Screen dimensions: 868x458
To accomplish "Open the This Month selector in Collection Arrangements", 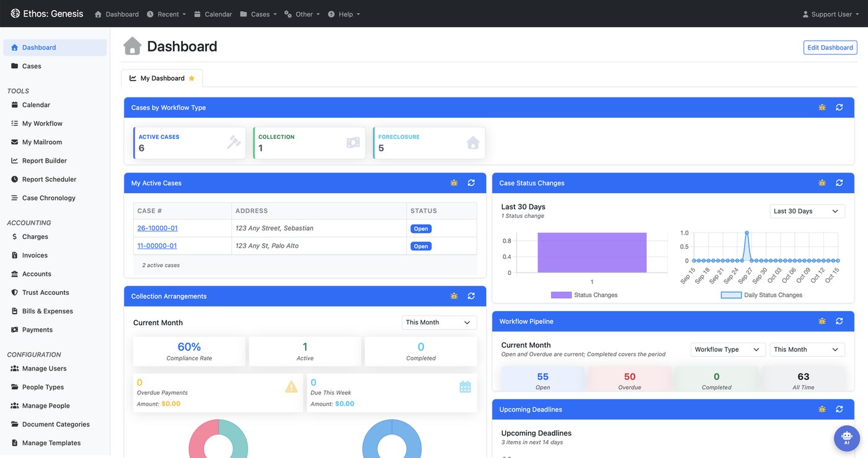I will tap(440, 322).
